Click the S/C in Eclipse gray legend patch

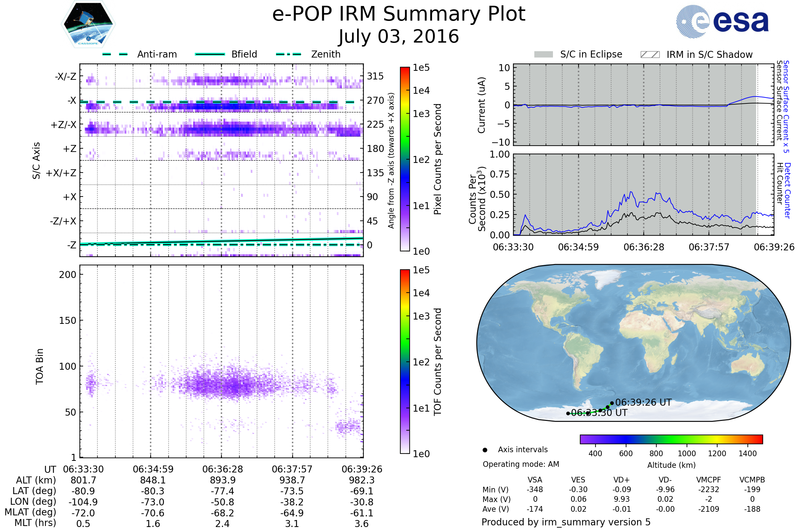pos(543,55)
